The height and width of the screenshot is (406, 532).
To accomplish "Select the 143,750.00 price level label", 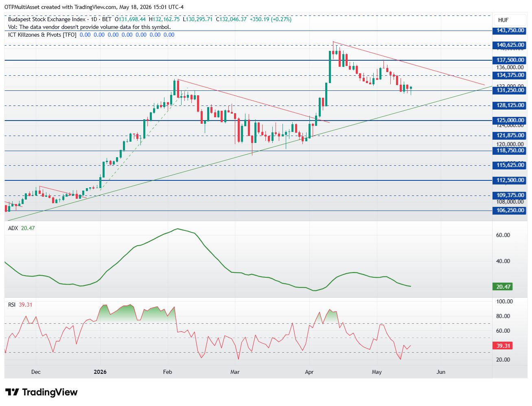I will coord(510,31).
